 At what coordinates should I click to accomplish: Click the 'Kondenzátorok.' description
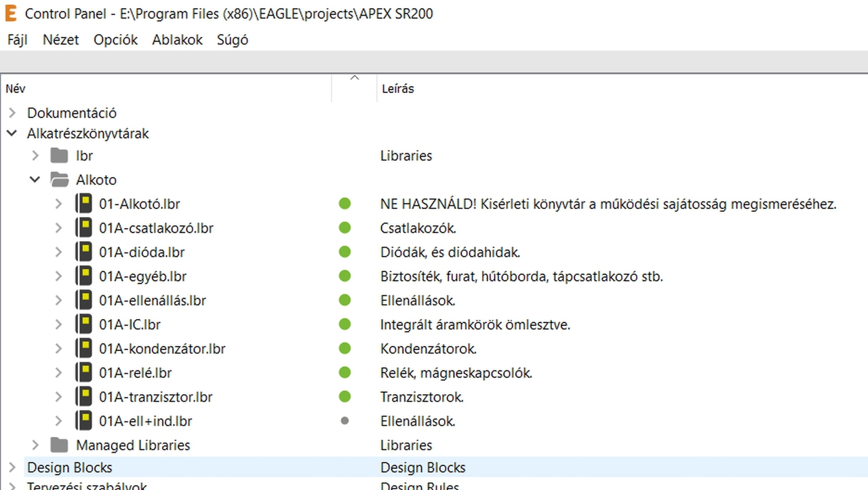[x=429, y=349]
